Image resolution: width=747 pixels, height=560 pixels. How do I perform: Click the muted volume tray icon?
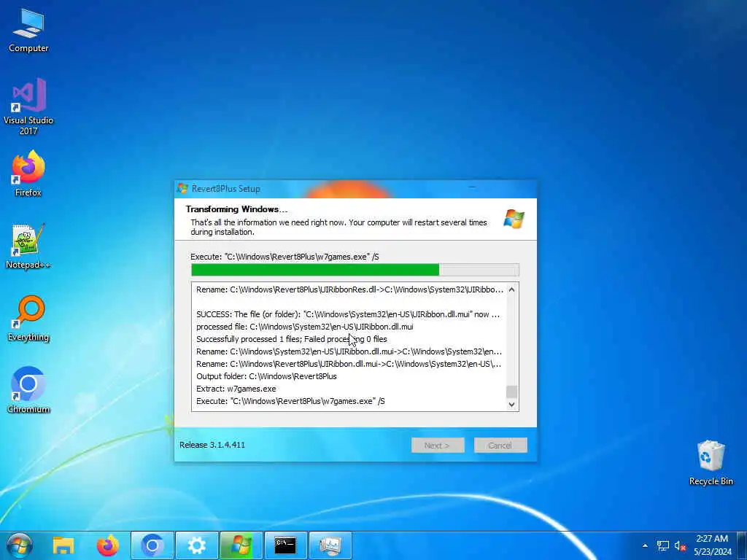click(x=680, y=545)
